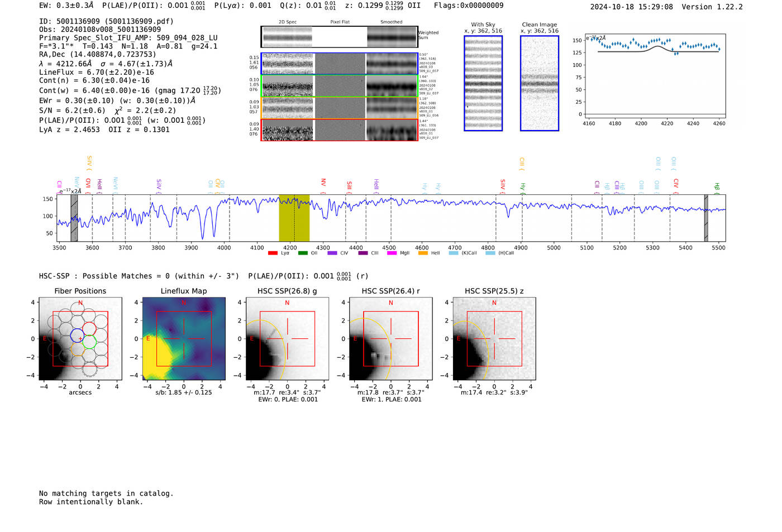Click the blue fiber circle in Fiber Positions
Screen dimensions: 782x532
click(78, 336)
